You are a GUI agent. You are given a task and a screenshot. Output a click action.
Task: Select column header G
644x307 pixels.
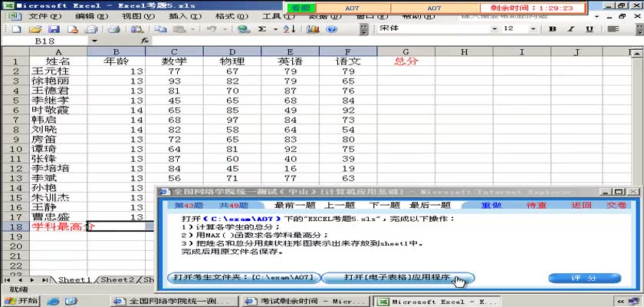[x=406, y=51]
